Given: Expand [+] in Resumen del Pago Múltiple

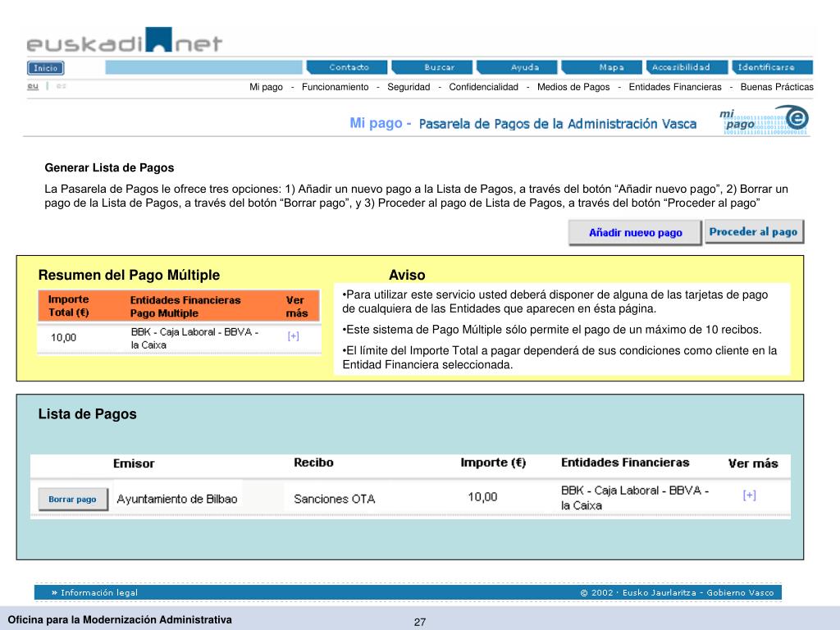Looking at the screenshot, I should click(293, 336).
